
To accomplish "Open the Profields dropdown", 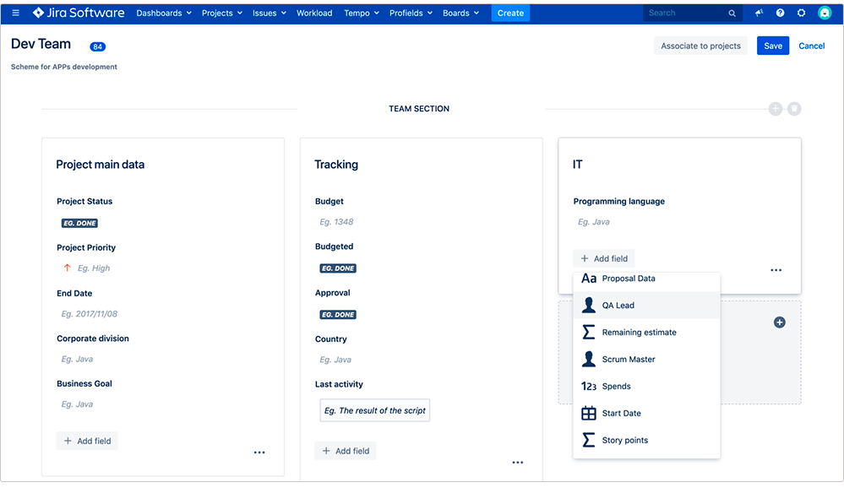I will (x=411, y=13).
